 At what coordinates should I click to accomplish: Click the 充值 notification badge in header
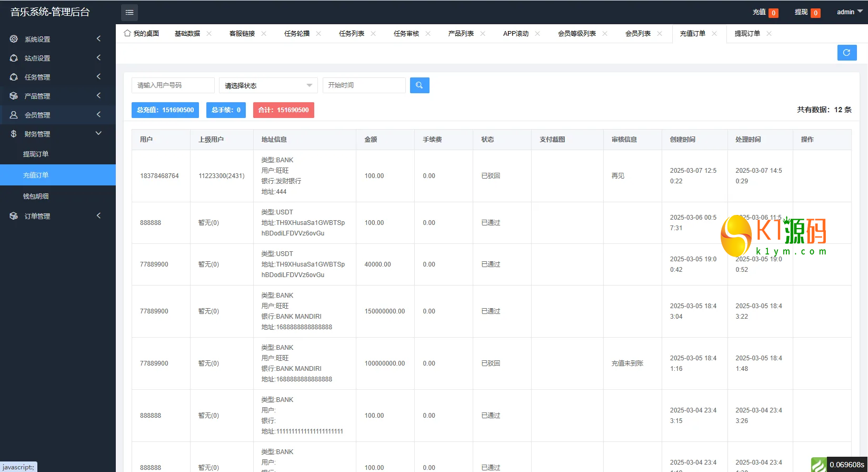coord(773,13)
